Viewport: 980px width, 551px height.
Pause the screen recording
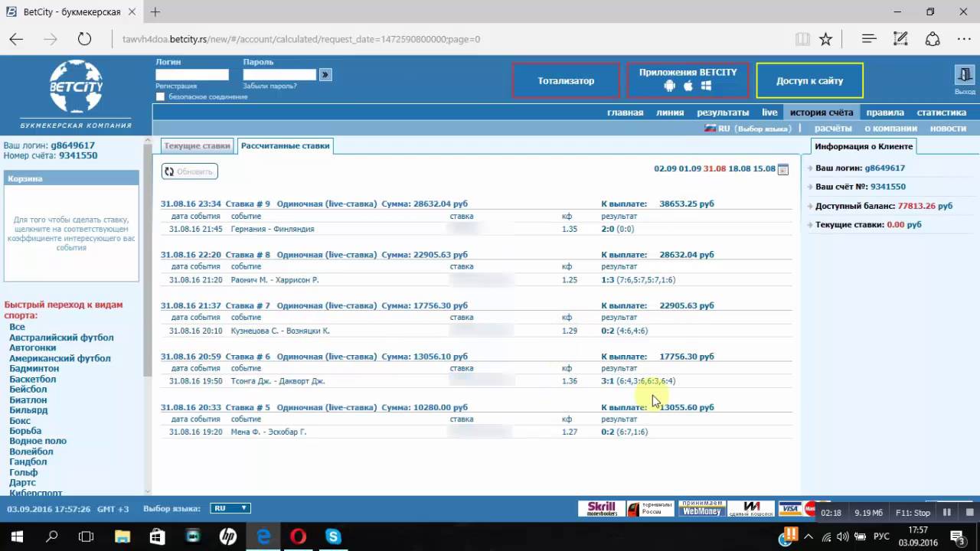click(947, 513)
